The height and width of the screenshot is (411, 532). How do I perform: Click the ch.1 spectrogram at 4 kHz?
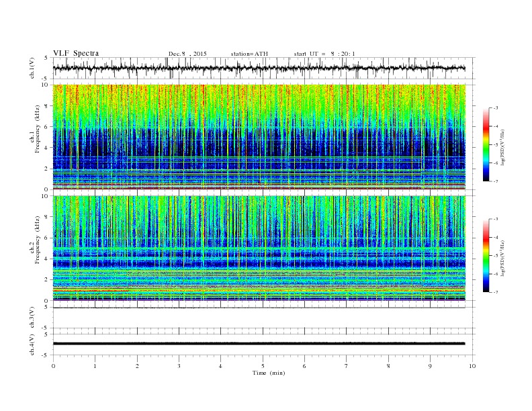pos(259,148)
